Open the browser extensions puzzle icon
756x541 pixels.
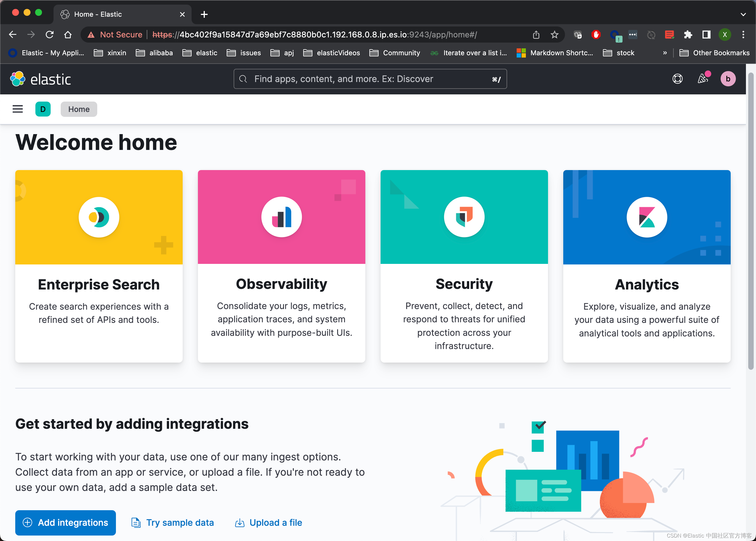[x=688, y=34]
